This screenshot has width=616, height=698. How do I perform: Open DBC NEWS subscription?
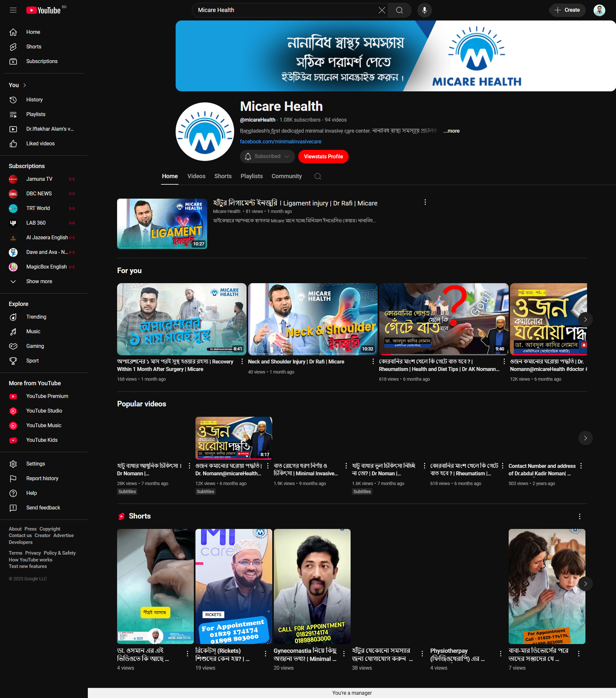pos(44,194)
